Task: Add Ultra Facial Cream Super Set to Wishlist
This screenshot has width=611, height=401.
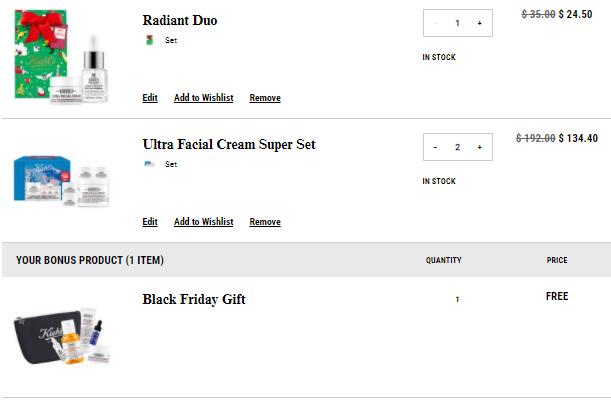Action: (204, 222)
